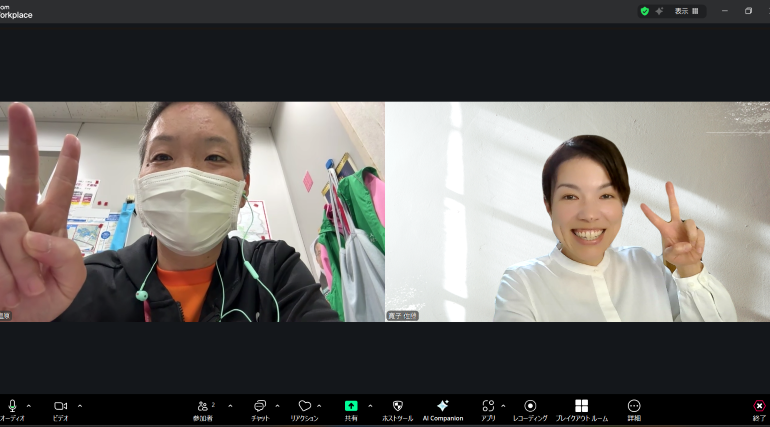Open the Apps icon in toolbar
The image size is (770, 427).
[x=487, y=406]
